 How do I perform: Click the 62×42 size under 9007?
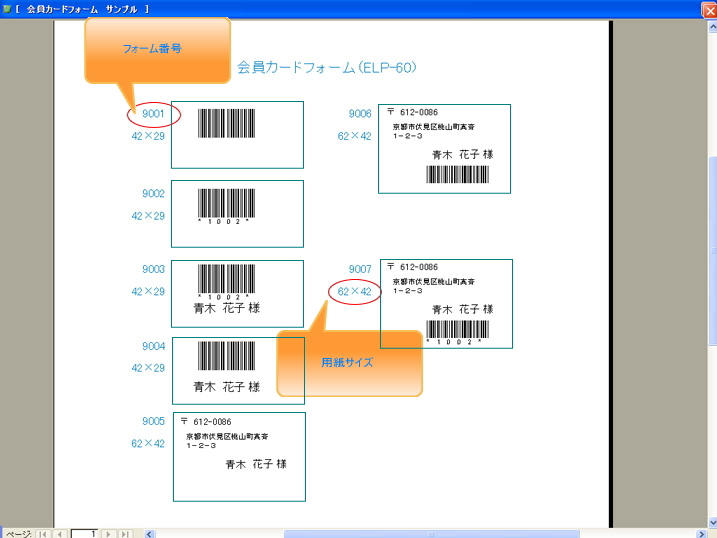point(354,291)
